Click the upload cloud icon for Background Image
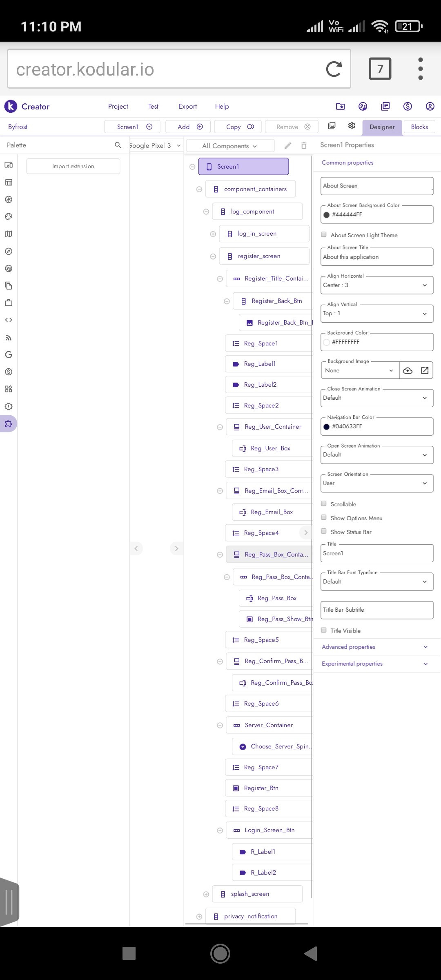Image resolution: width=441 pixels, height=980 pixels. 408,370
